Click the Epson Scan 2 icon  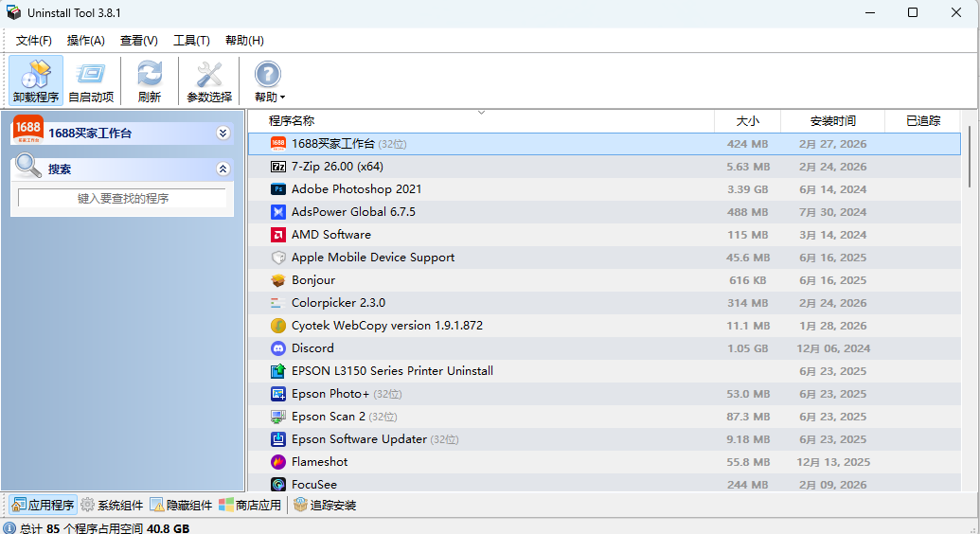click(278, 417)
